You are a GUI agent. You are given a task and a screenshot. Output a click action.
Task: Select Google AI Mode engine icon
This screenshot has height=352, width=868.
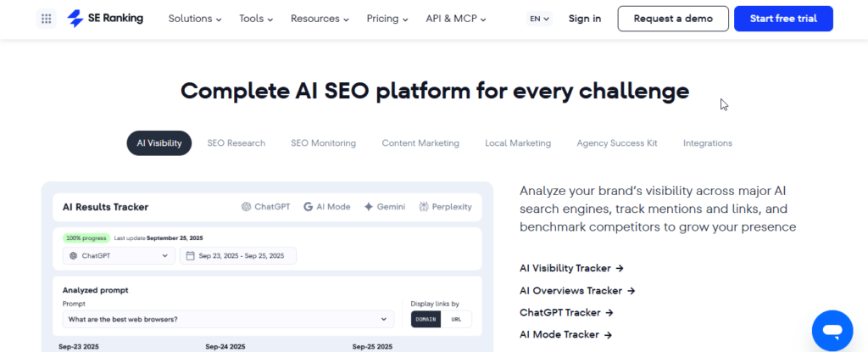point(326,207)
